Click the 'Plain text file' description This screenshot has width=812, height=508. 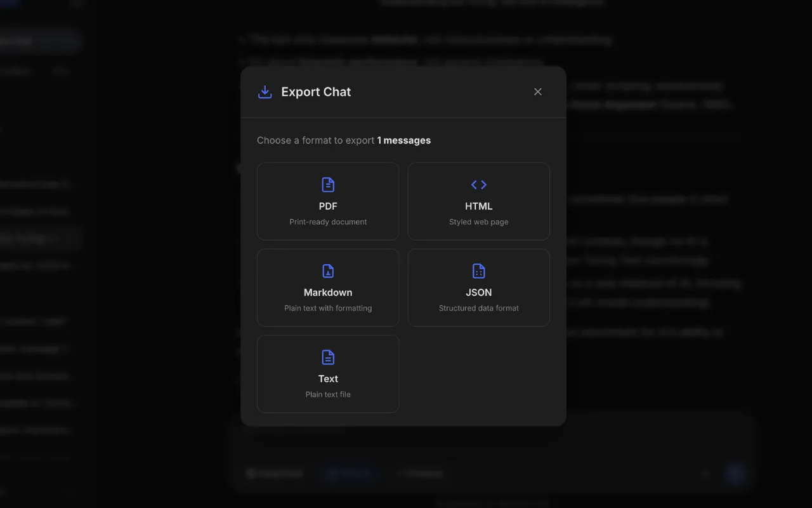(328, 395)
